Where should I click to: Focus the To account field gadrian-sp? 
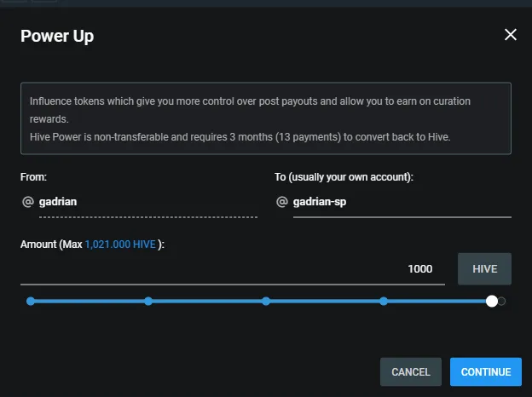coord(402,202)
